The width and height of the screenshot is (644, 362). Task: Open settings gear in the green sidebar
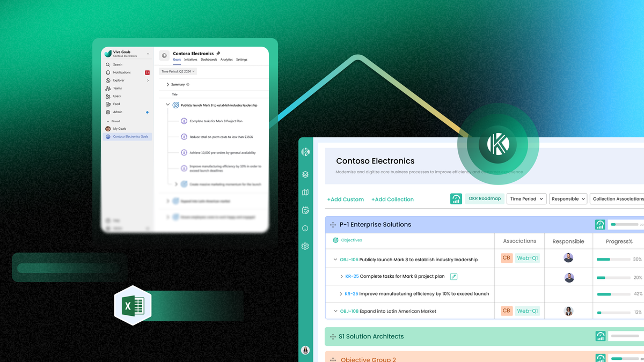click(x=305, y=246)
